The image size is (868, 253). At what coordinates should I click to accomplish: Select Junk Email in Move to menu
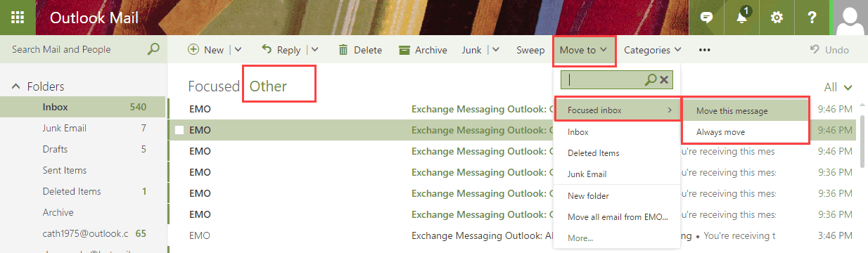(617, 174)
